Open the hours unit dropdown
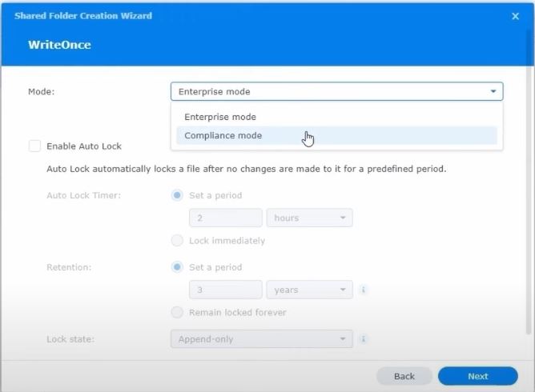The image size is (535, 392). [310, 218]
